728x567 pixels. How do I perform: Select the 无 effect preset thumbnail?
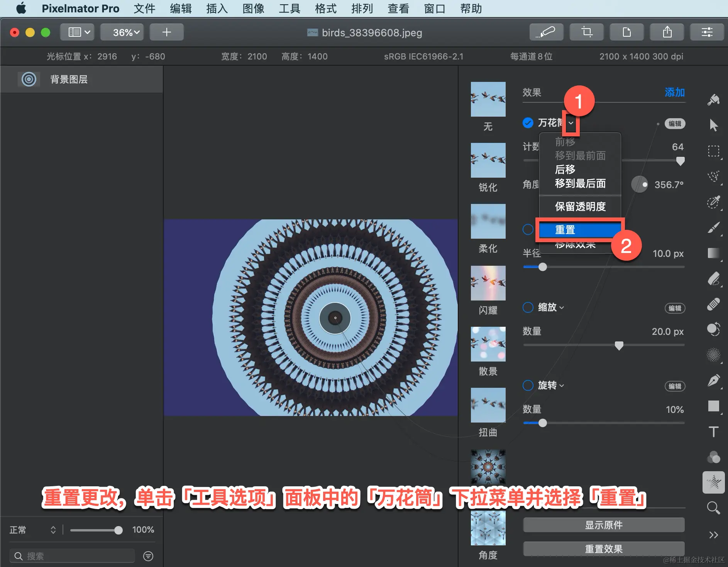(x=488, y=99)
